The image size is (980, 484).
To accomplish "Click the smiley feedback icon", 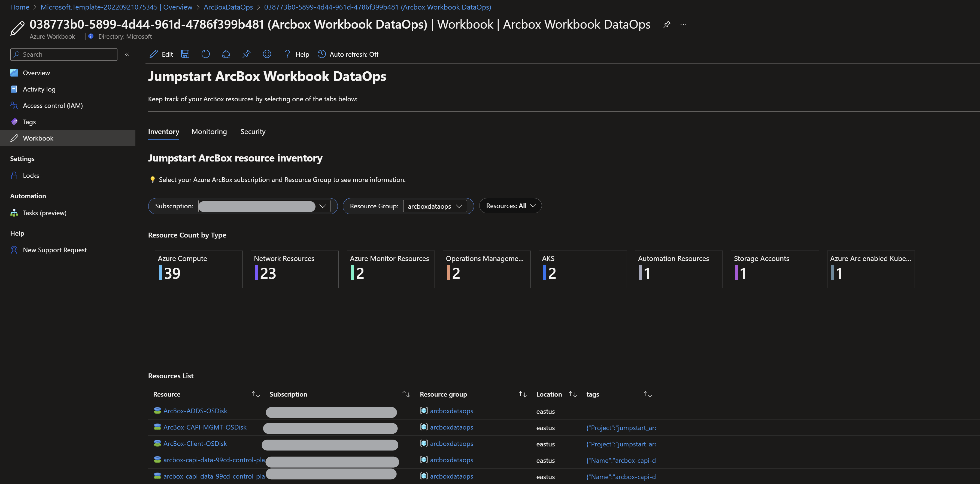I will pos(267,54).
